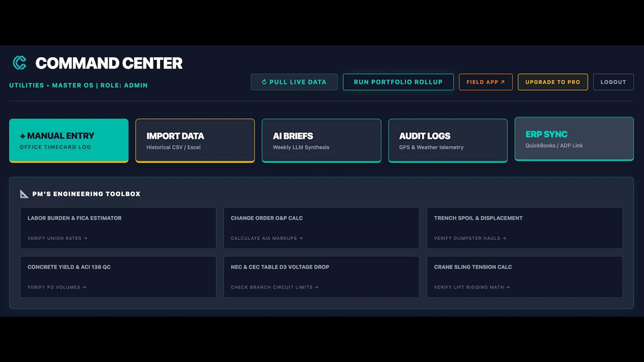Screen dimensions: 644x362
Task: Open Crane Sling Tension Calc tool
Action: click(x=525, y=277)
